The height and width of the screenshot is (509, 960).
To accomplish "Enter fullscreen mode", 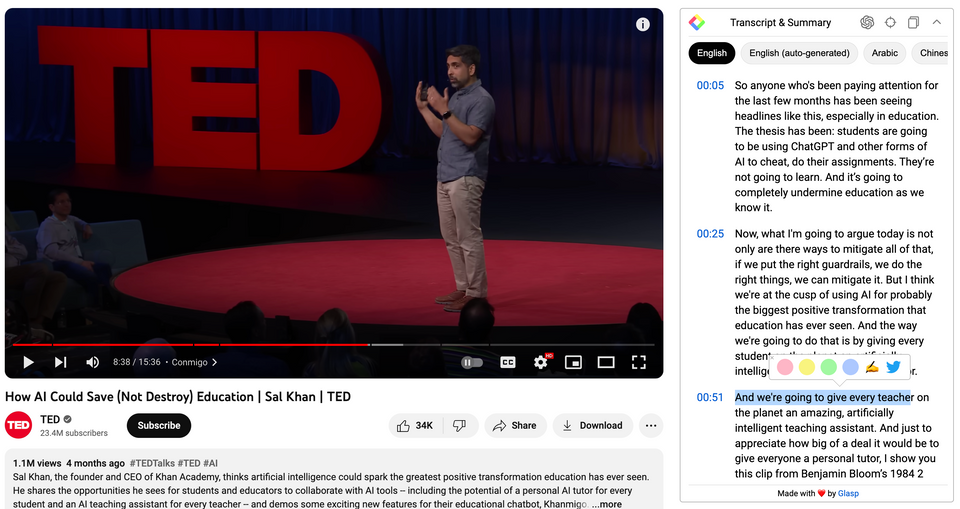I will click(x=639, y=363).
